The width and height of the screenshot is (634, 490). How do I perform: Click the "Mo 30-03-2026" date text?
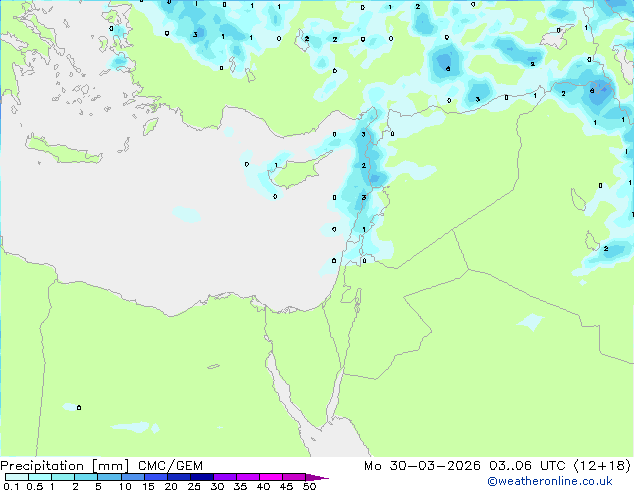pyautogui.click(x=422, y=466)
